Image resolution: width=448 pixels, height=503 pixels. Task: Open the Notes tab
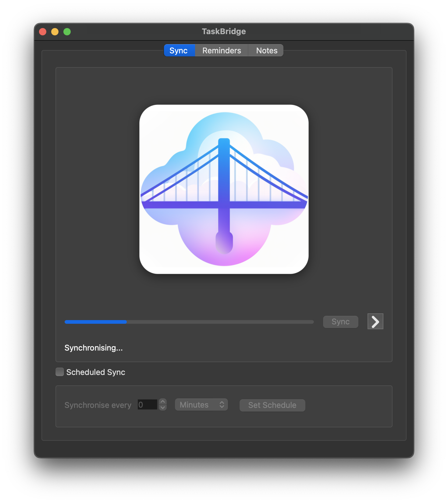(x=266, y=51)
